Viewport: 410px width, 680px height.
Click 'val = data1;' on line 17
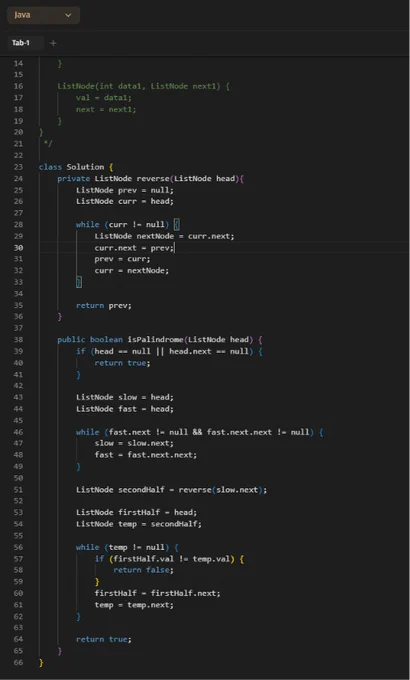[x=104, y=98]
